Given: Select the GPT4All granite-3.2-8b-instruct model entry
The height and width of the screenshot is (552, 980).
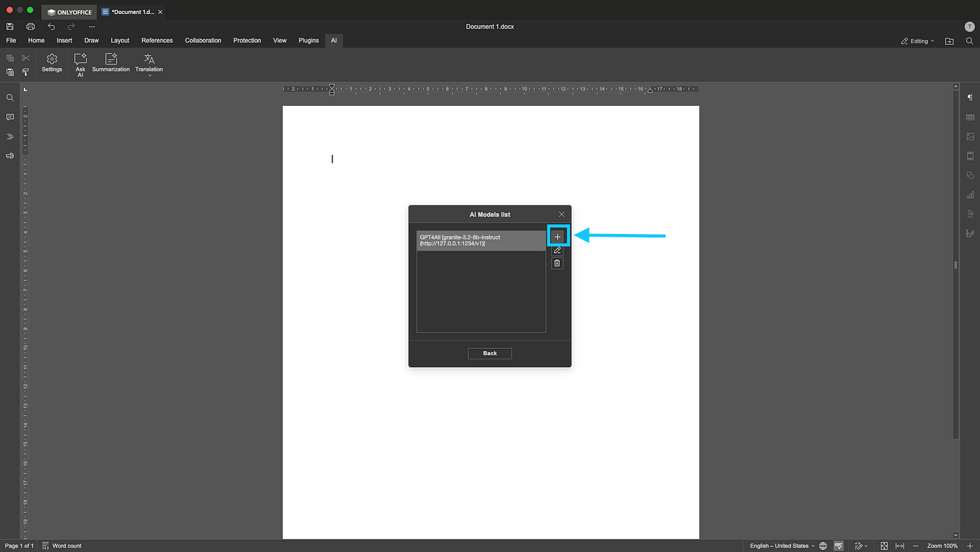Looking at the screenshot, I should (x=481, y=240).
